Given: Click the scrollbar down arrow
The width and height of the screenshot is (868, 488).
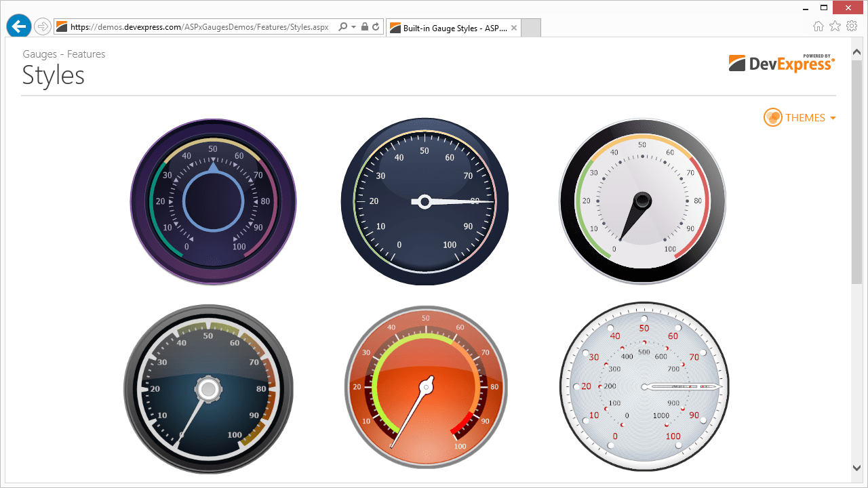Looking at the screenshot, I should (857, 467).
